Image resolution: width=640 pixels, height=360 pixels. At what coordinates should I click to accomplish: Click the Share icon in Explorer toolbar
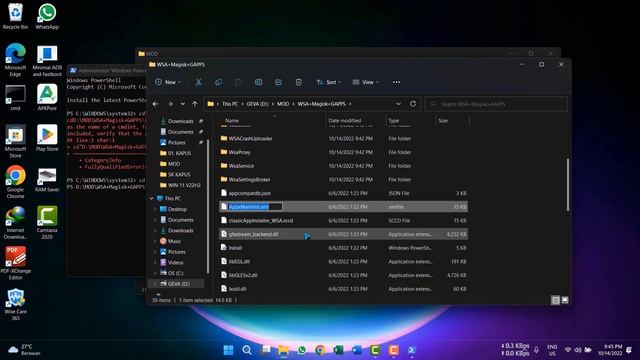[278, 82]
